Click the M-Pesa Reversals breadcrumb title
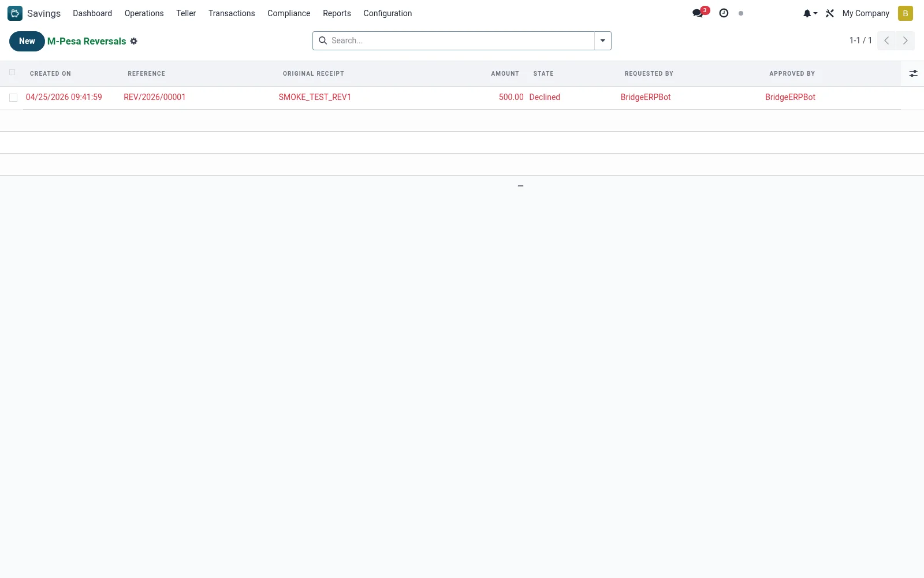The height and width of the screenshot is (578, 924). pyautogui.click(x=87, y=41)
